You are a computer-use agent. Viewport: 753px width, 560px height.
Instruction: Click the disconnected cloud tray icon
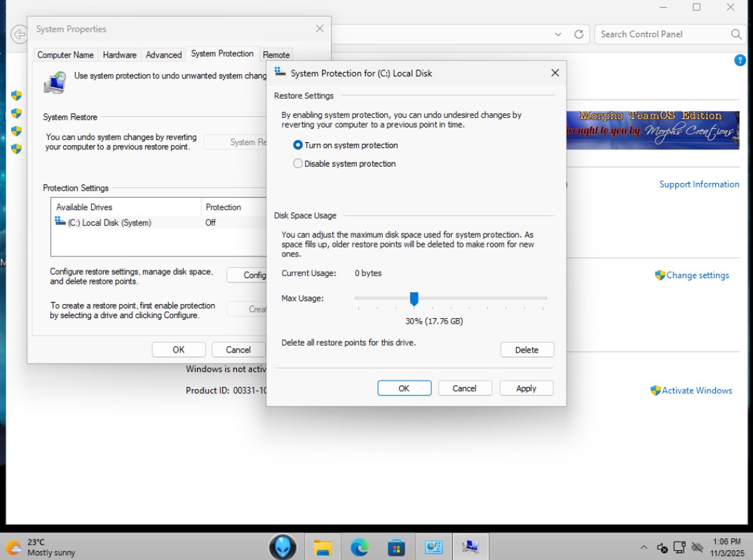698,547
